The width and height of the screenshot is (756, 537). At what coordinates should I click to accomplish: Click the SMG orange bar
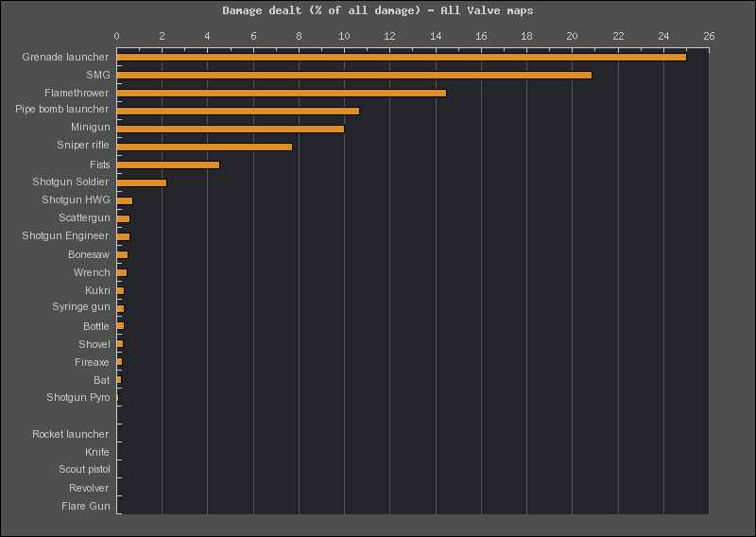[x=353, y=76]
